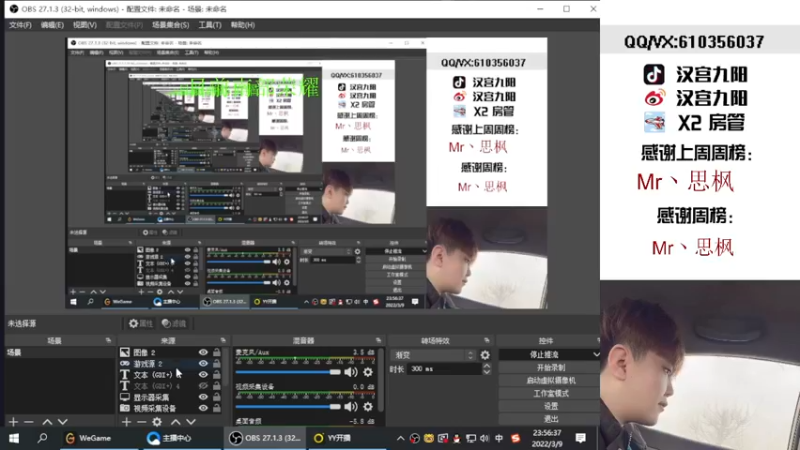Click the OBS preview canvas
The width and height of the screenshot is (800, 450).
[x=307, y=173]
